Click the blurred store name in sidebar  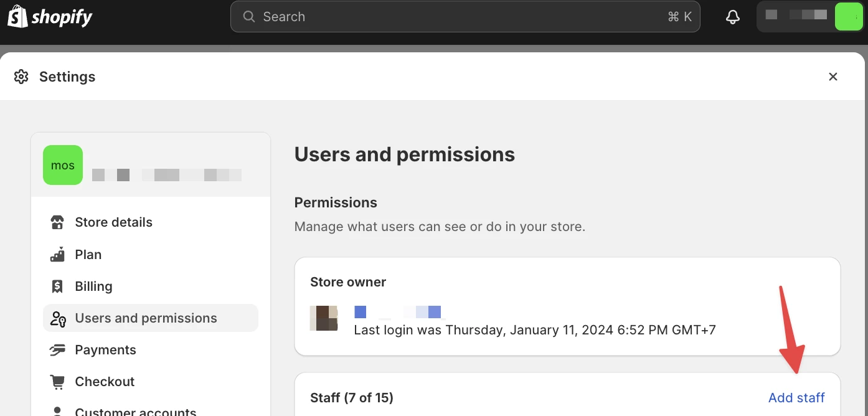click(x=167, y=175)
